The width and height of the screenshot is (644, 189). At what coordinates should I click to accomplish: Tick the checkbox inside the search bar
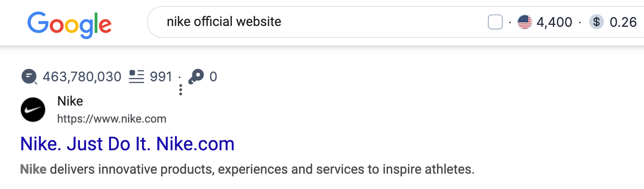[x=495, y=22]
